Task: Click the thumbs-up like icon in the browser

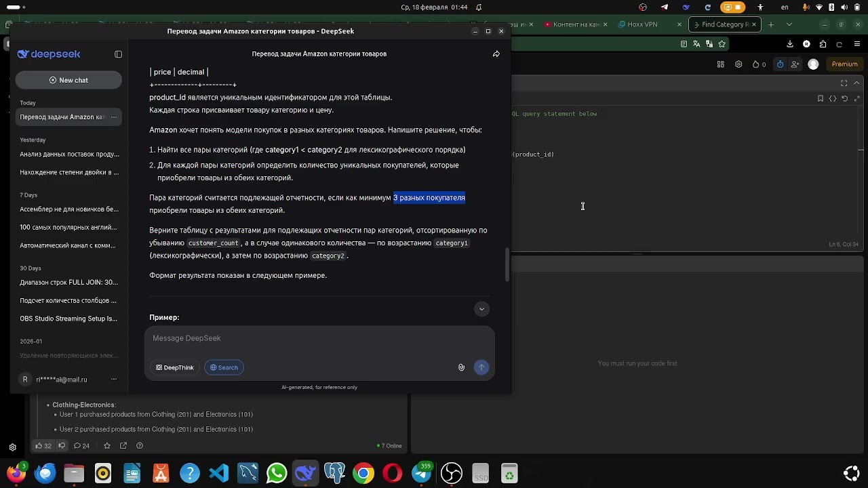Action: click(x=39, y=446)
